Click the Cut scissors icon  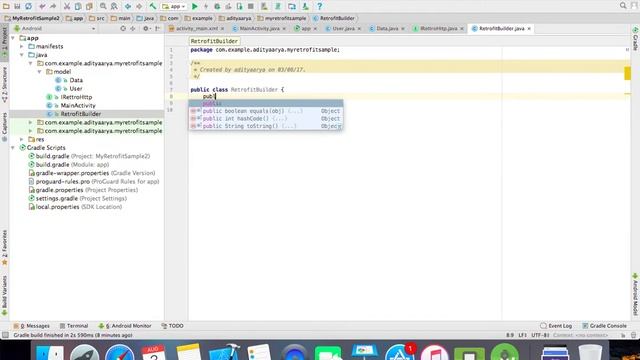[x=67, y=6]
